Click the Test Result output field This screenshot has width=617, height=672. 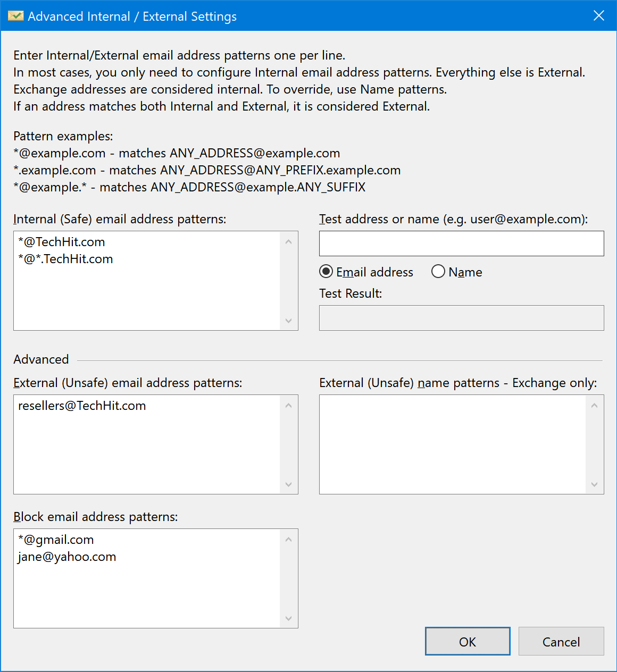[462, 318]
